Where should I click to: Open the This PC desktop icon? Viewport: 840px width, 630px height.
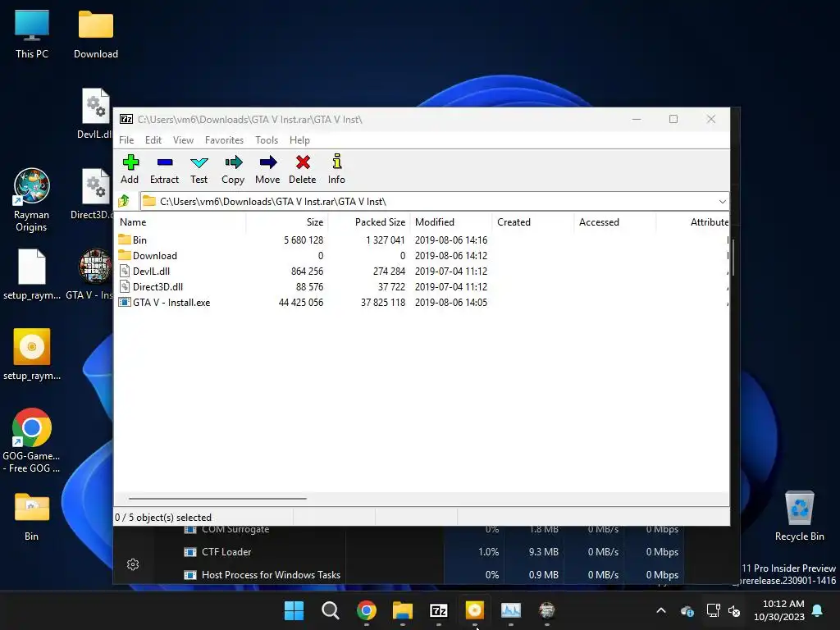[x=32, y=34]
